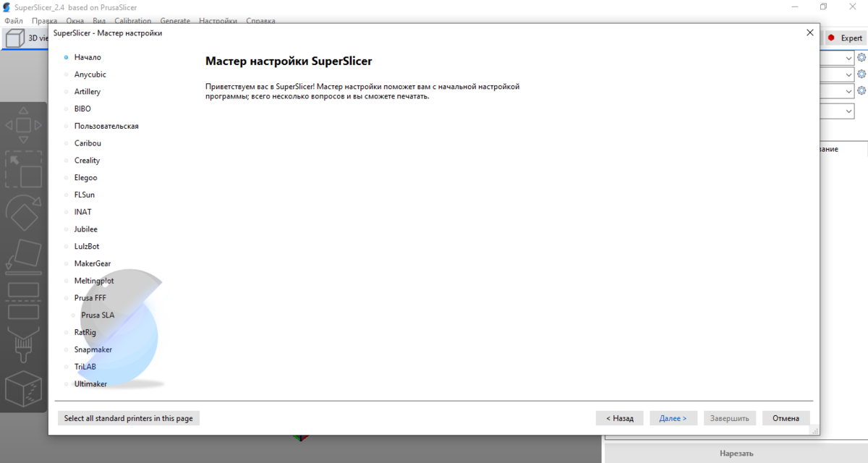This screenshot has height=463, width=868.
Task: Click Select all standard printers in this page
Action: [x=128, y=418]
